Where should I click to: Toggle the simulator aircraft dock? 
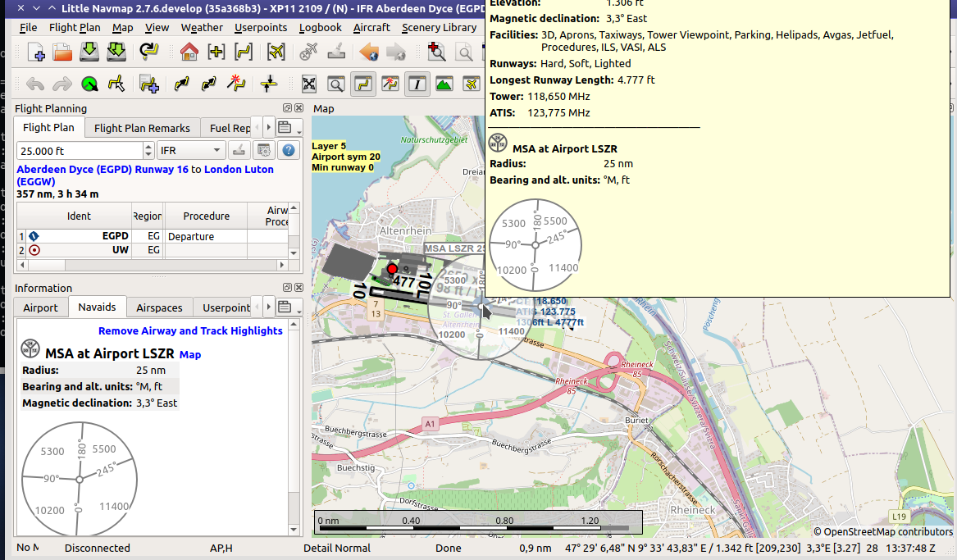[x=471, y=84]
